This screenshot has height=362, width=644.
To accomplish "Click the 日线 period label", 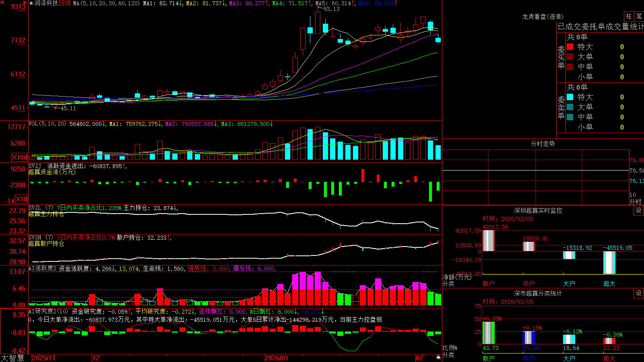I will click(x=65, y=3).
